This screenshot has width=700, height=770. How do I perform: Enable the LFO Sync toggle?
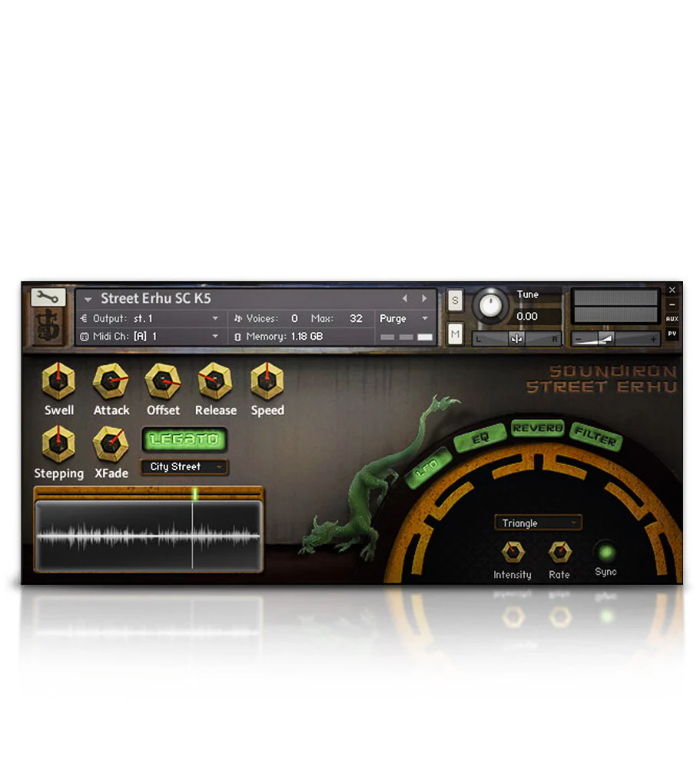pyautogui.click(x=605, y=552)
